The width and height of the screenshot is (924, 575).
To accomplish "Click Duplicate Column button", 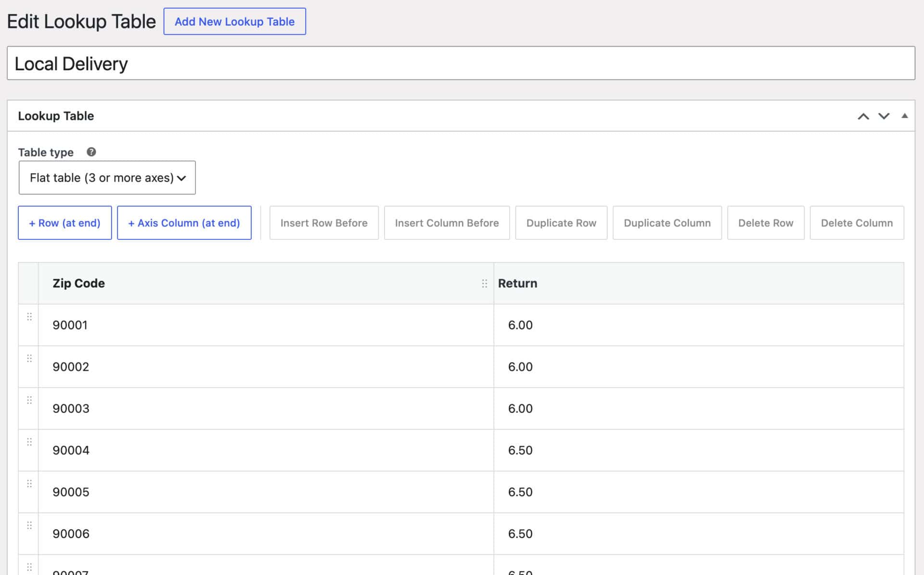I will [x=667, y=223].
